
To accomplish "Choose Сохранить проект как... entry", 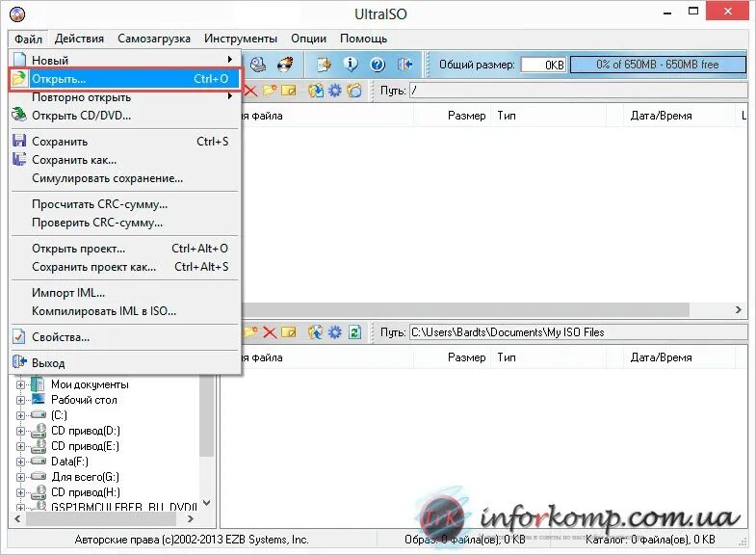I will click(124, 267).
